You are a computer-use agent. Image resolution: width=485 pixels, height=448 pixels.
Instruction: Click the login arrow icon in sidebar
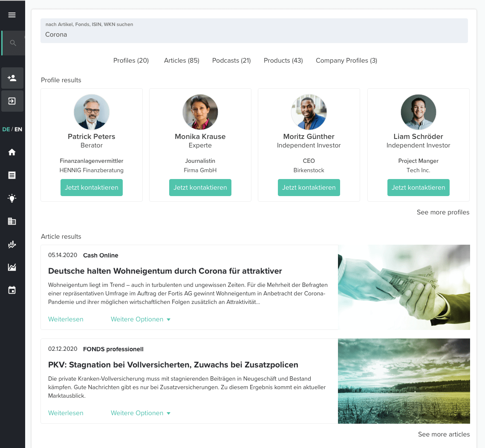(12, 101)
